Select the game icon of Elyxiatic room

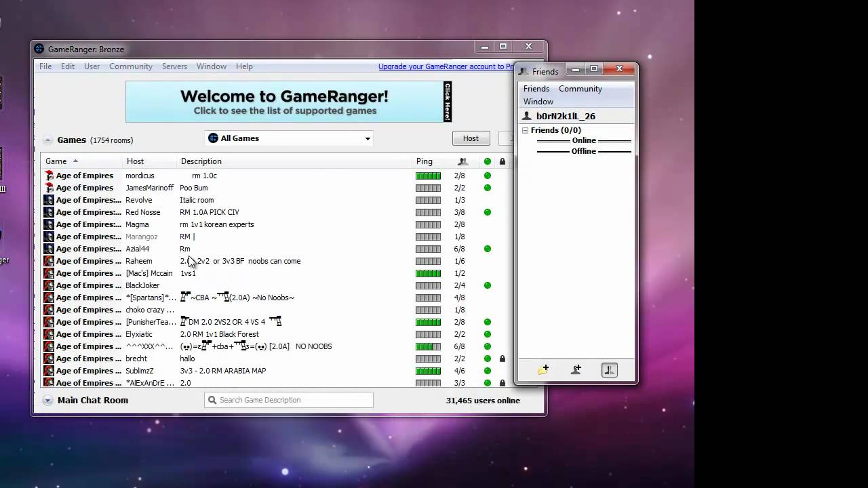(x=49, y=334)
